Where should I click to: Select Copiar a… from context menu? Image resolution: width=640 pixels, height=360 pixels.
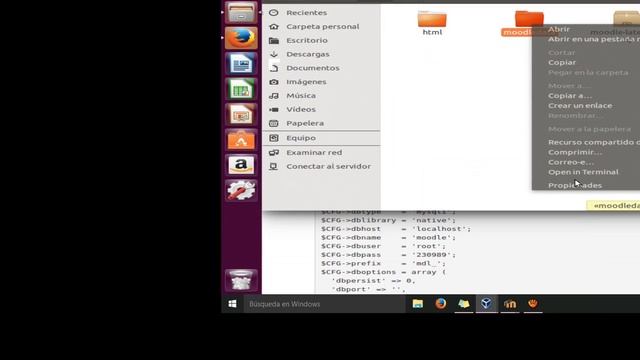click(x=570, y=96)
